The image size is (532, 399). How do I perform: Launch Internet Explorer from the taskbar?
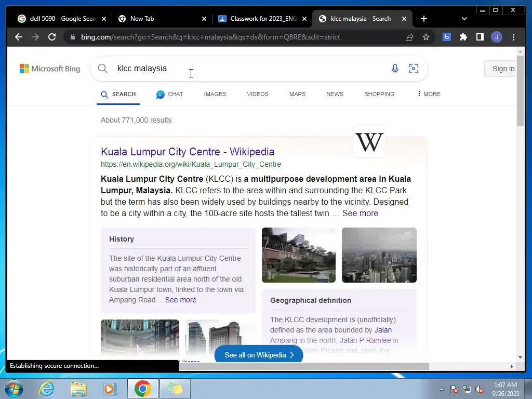46,389
